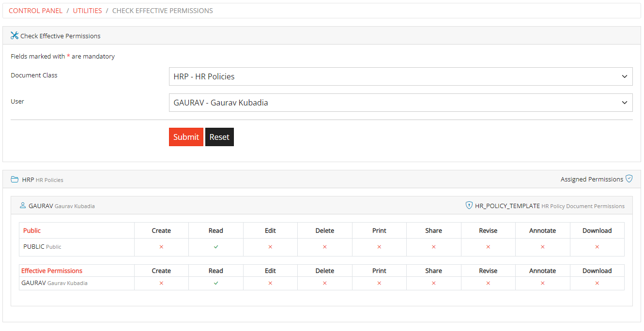Select UTILITIES in the breadcrumb trail
The image size is (644, 331).
(87, 10)
